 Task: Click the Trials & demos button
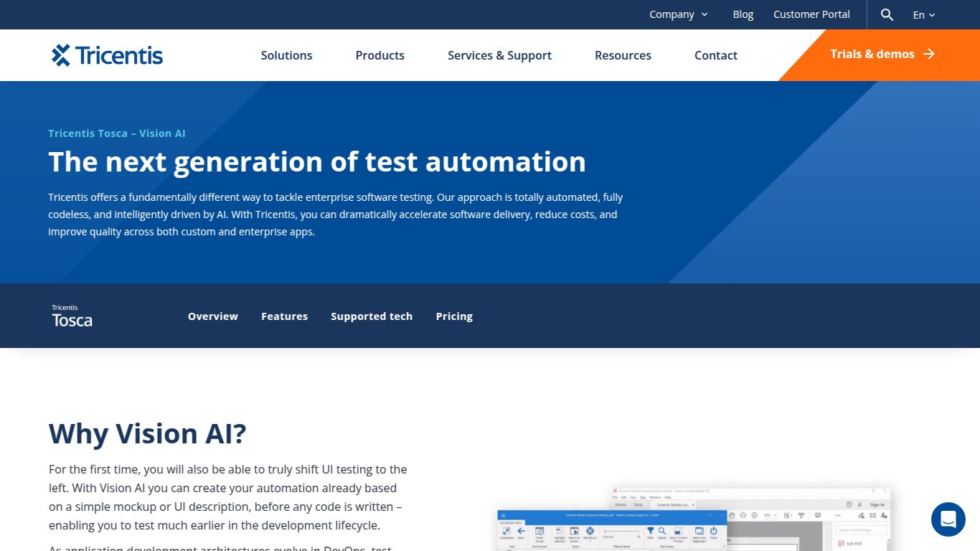coord(872,54)
